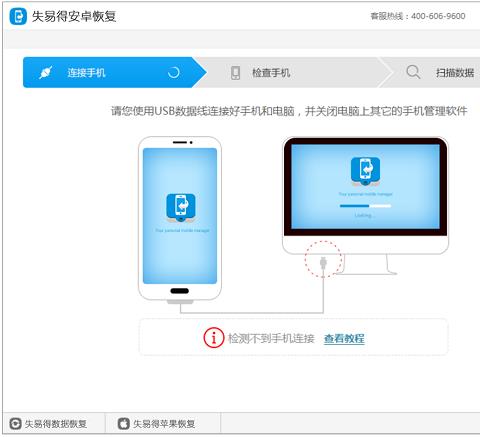Click the phone illustration
480x437 pixels.
[180, 220]
